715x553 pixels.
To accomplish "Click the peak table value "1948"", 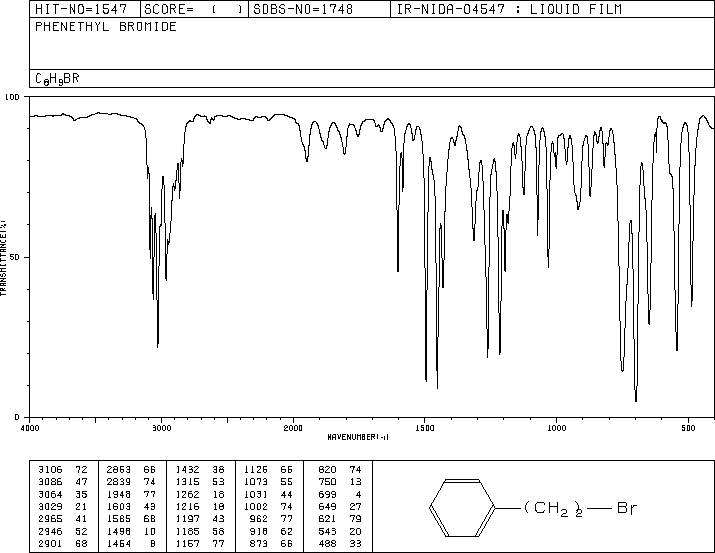I will click(x=119, y=494).
